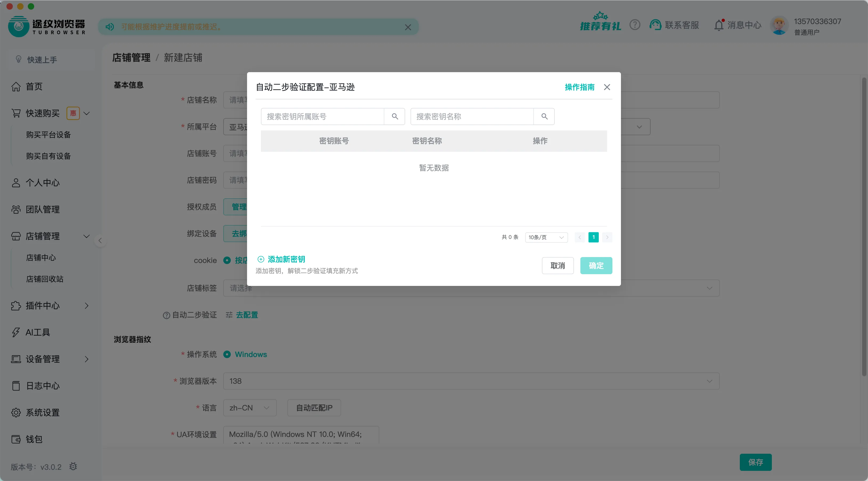Image resolution: width=868 pixels, height=481 pixels.
Task: Open the 消息中心 notification bell
Action: 720,25
